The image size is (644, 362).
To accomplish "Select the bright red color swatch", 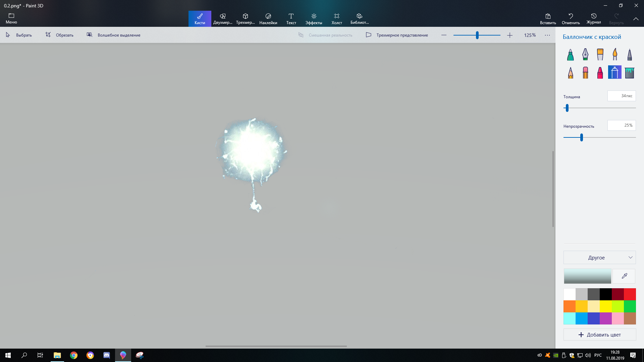I will tap(630, 294).
